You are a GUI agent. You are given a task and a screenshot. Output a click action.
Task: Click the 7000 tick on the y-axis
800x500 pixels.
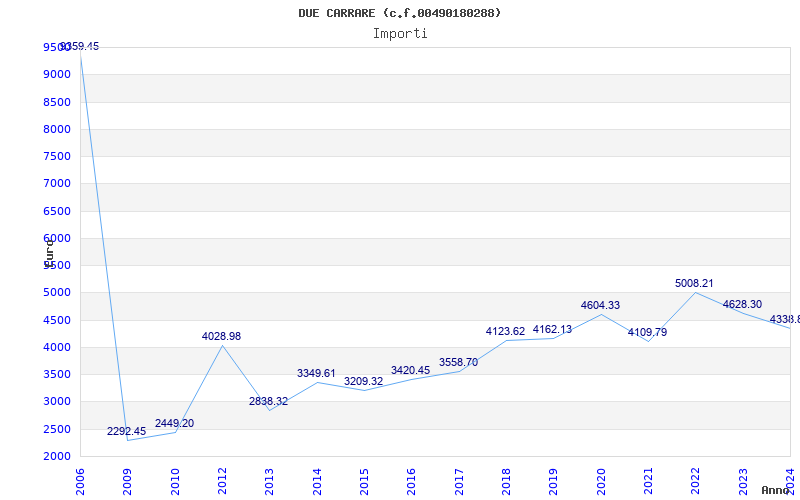click(x=56, y=184)
